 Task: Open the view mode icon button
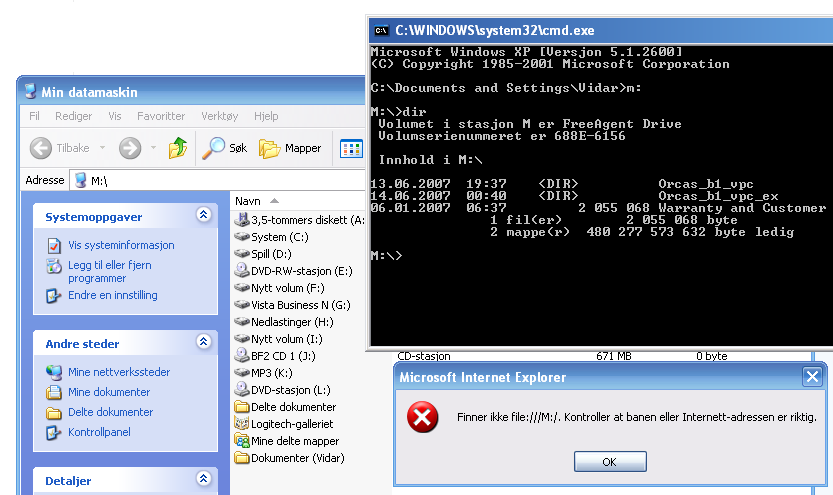click(x=351, y=148)
